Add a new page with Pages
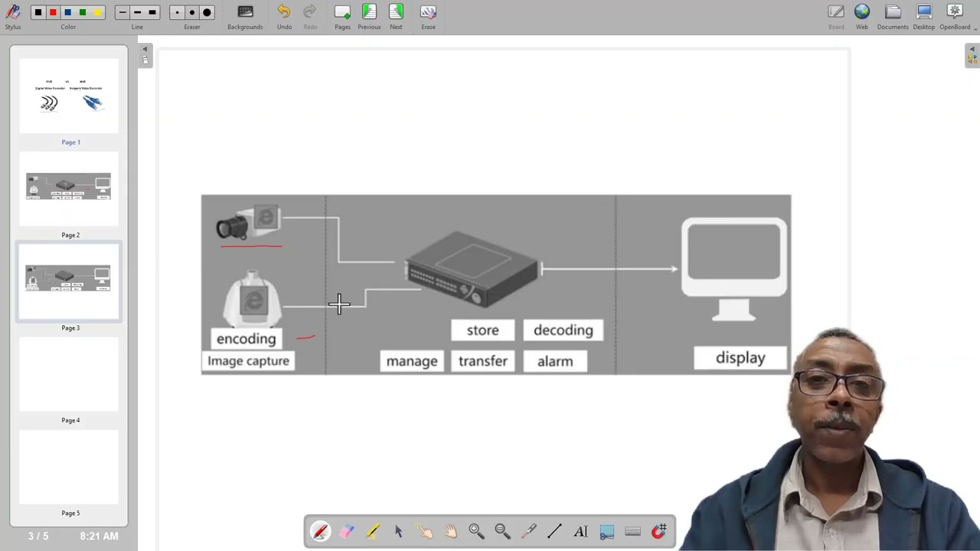 342,16
